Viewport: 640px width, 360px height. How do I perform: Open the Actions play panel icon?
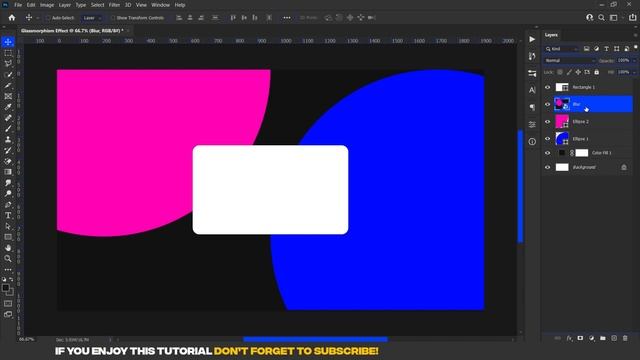click(x=532, y=39)
